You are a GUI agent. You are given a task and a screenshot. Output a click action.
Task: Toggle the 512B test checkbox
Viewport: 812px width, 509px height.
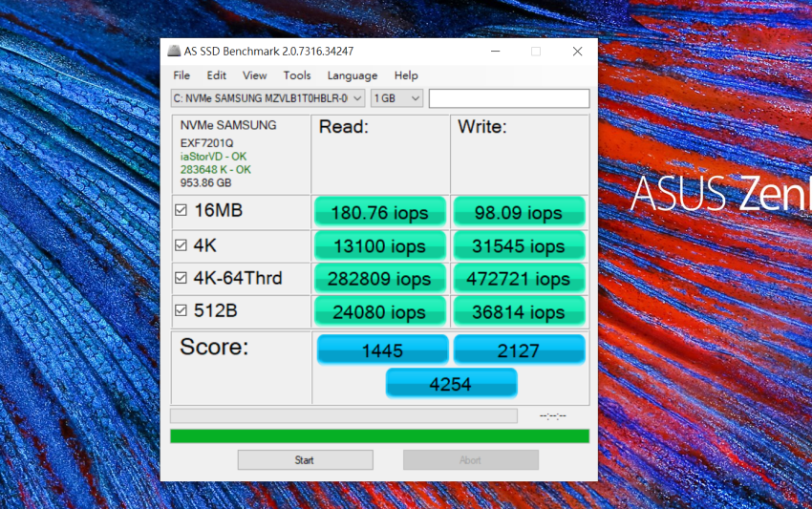(x=181, y=310)
